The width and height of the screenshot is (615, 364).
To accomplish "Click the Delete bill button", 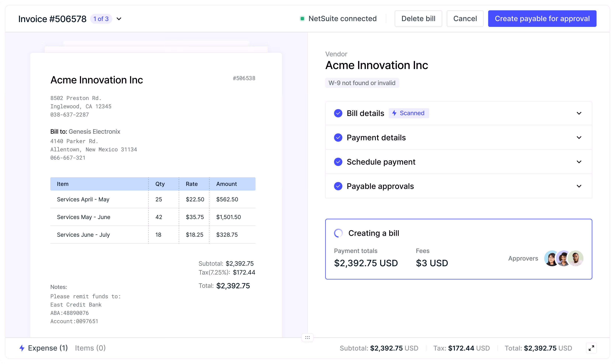I will [418, 19].
